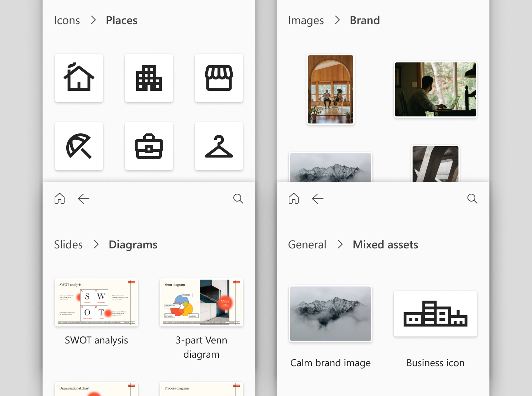Click the chevron between General and Mixed assets
532x396 pixels.
pos(340,244)
